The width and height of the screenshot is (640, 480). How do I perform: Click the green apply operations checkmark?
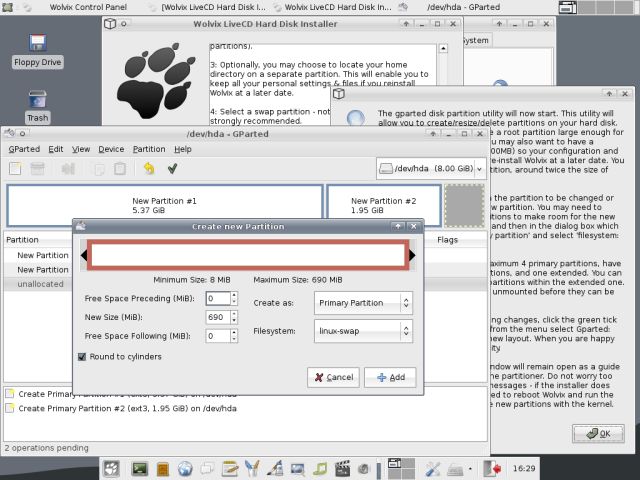(173, 169)
